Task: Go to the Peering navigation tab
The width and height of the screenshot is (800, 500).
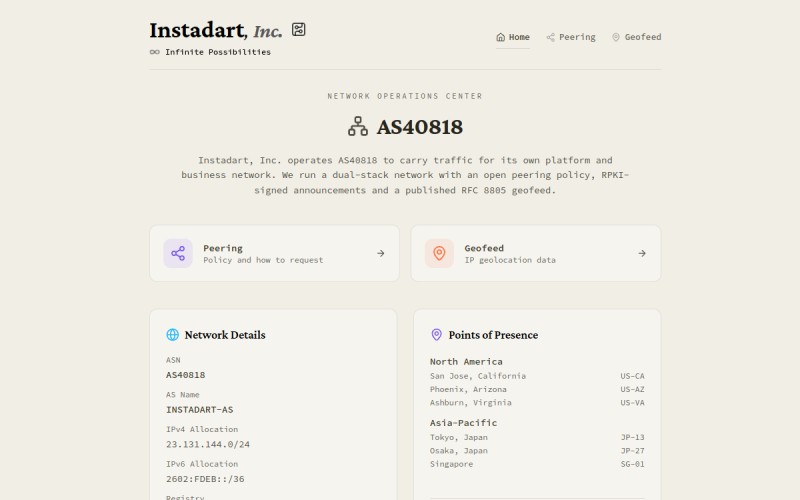Action: 570,37
